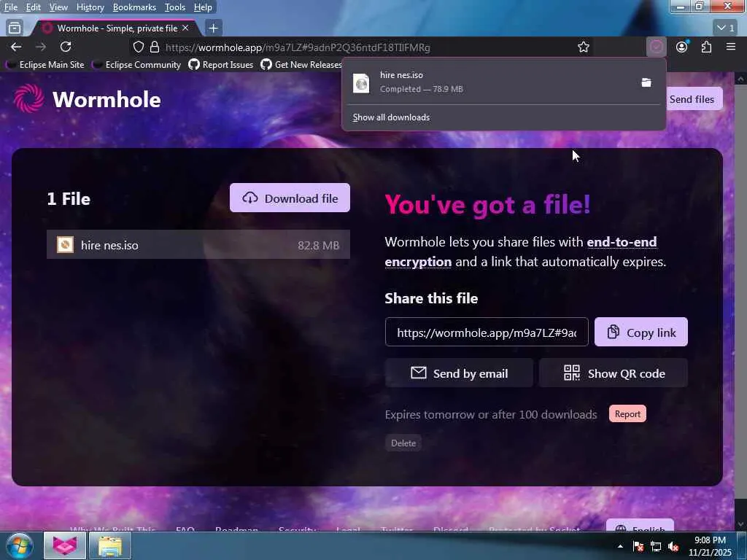Click the Send files button
The width and height of the screenshot is (747, 560).
click(692, 99)
